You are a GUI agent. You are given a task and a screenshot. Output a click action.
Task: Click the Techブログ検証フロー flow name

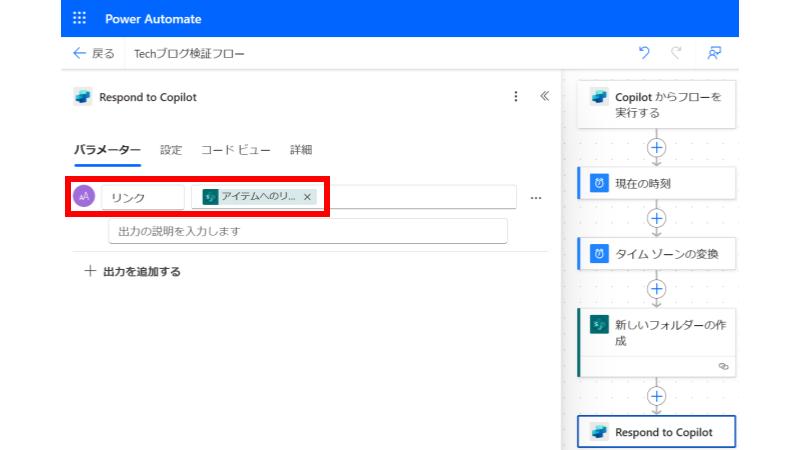click(189, 54)
